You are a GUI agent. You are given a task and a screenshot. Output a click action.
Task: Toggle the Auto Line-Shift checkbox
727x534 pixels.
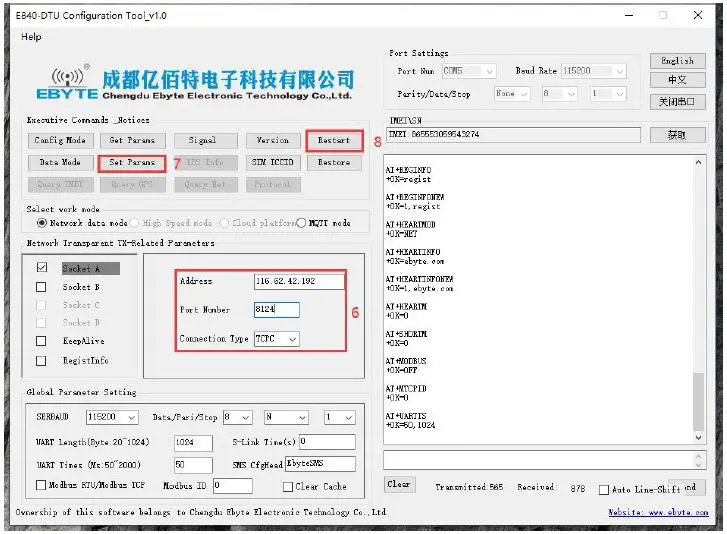(604, 490)
